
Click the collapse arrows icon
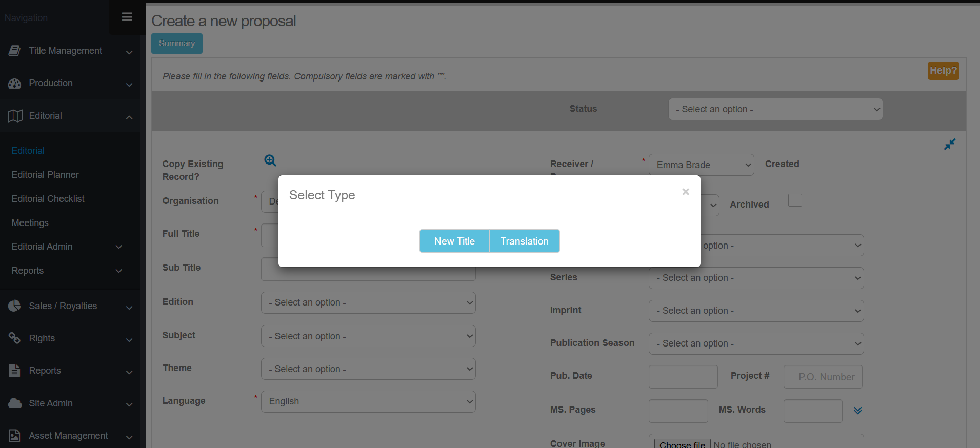(x=950, y=145)
